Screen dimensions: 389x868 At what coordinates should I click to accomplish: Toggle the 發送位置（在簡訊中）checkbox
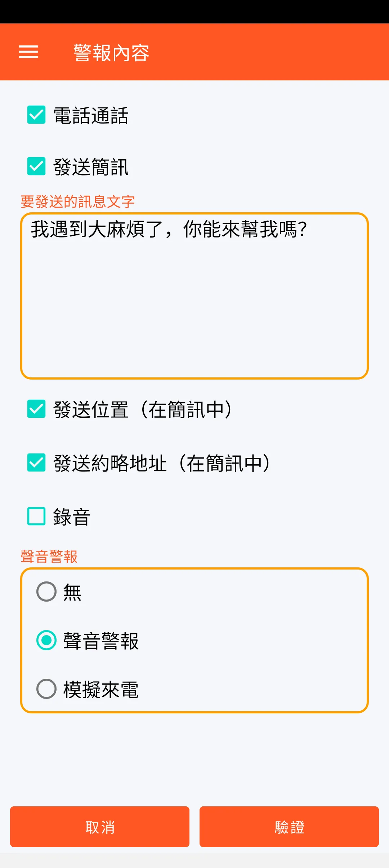[36, 409]
